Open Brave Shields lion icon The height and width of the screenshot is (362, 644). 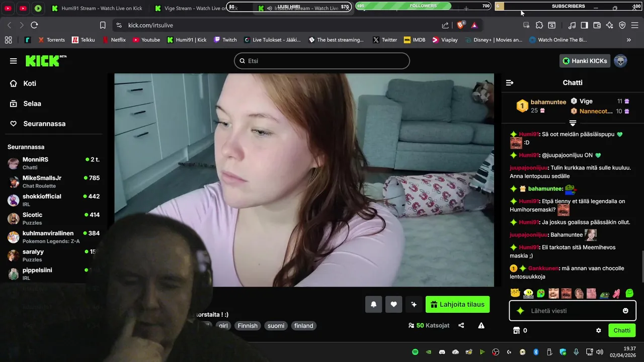pyautogui.click(x=460, y=25)
